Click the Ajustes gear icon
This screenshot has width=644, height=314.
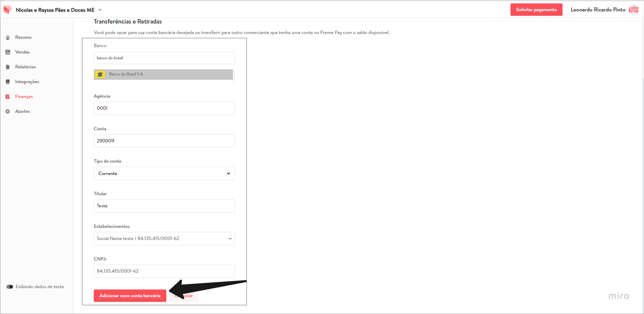point(8,111)
